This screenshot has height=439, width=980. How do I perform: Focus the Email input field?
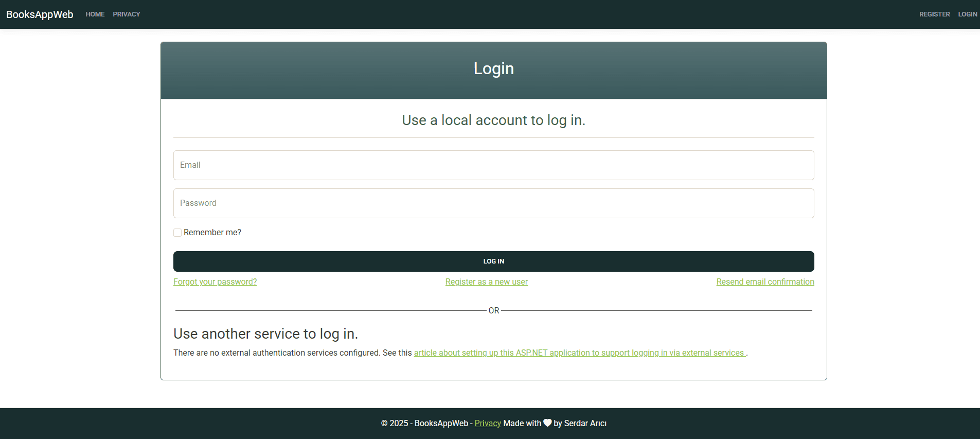click(494, 165)
